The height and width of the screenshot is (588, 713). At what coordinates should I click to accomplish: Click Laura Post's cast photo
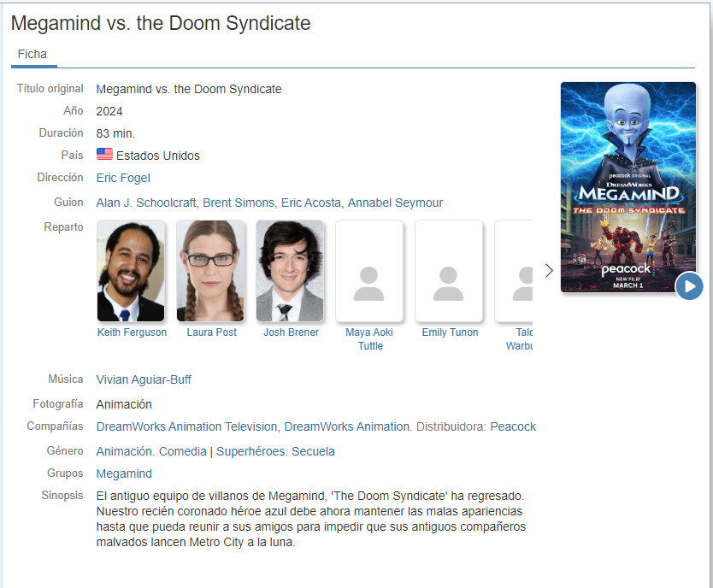click(x=210, y=271)
